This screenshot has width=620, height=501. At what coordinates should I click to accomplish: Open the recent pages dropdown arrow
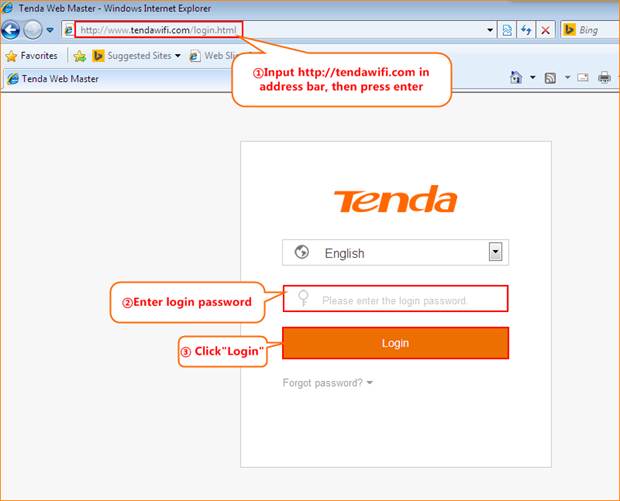click(x=50, y=31)
